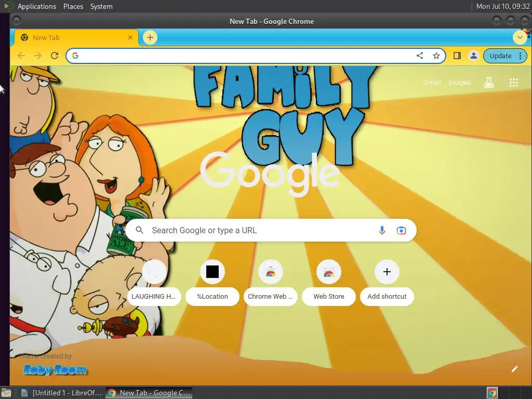Open the Search Labs flask icon
The image size is (532, 399).
(x=488, y=83)
